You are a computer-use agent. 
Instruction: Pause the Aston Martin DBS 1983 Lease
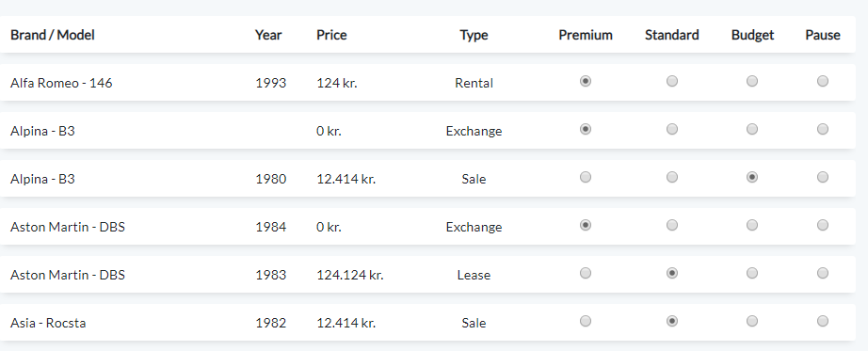click(823, 273)
